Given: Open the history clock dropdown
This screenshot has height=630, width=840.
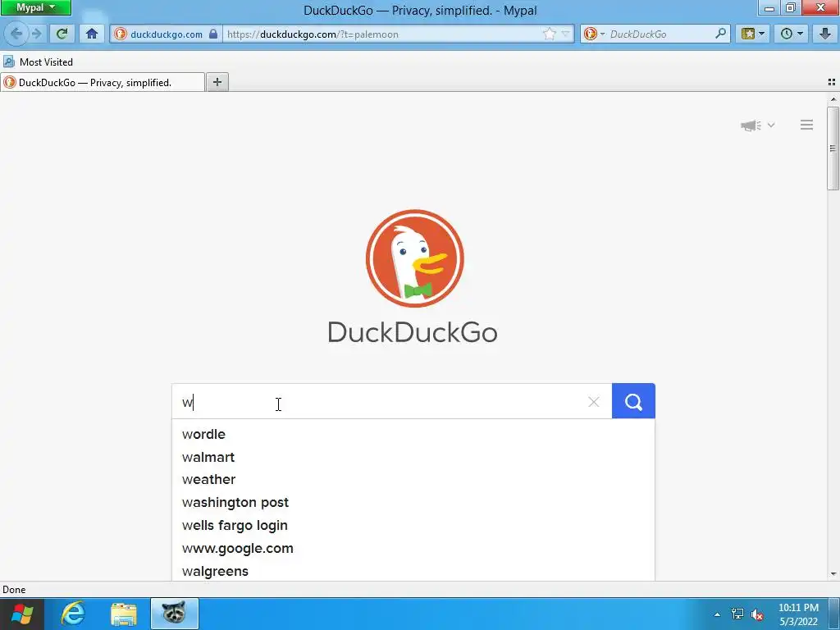Looking at the screenshot, I should [792, 34].
